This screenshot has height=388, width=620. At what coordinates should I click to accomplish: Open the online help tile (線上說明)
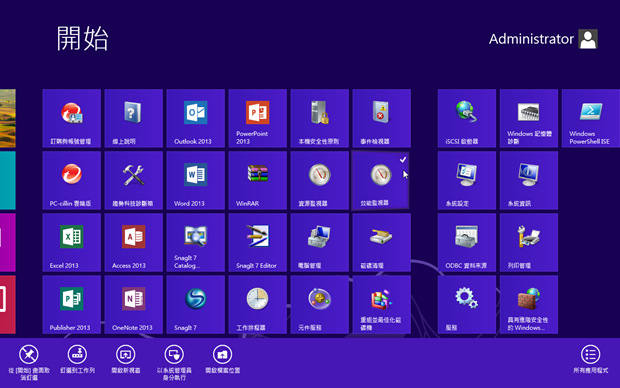tap(134, 118)
